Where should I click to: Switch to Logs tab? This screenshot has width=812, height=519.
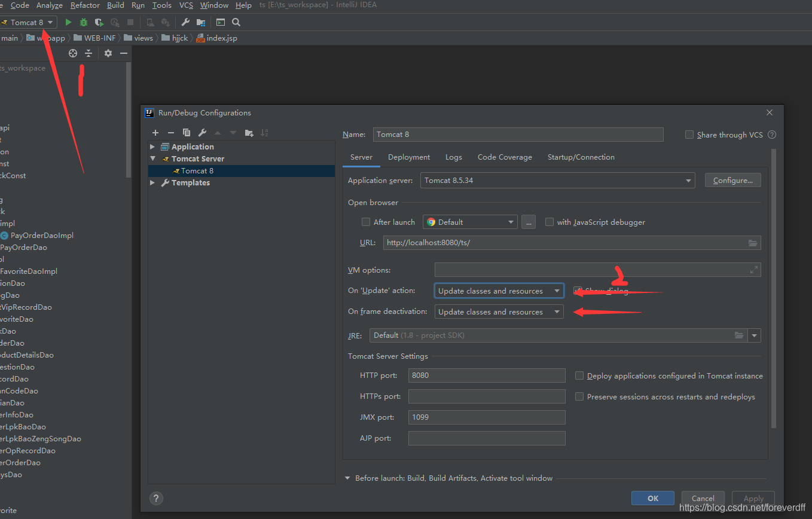(454, 157)
